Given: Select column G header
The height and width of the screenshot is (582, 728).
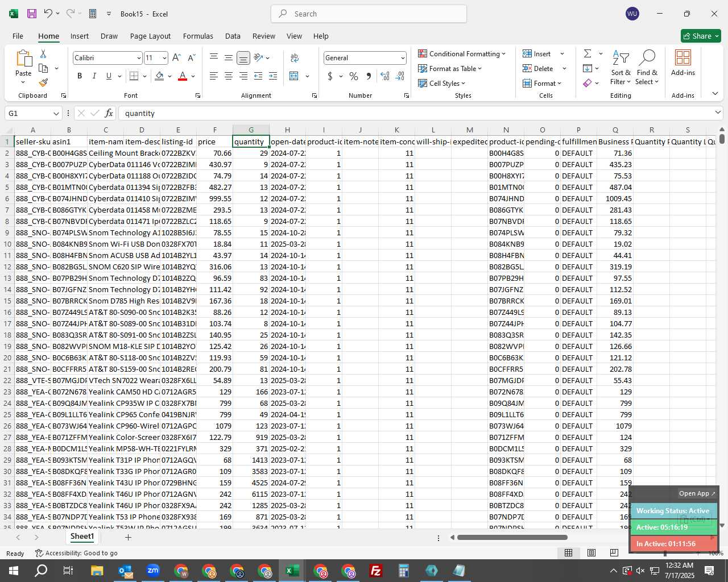Looking at the screenshot, I should pyautogui.click(x=251, y=130).
